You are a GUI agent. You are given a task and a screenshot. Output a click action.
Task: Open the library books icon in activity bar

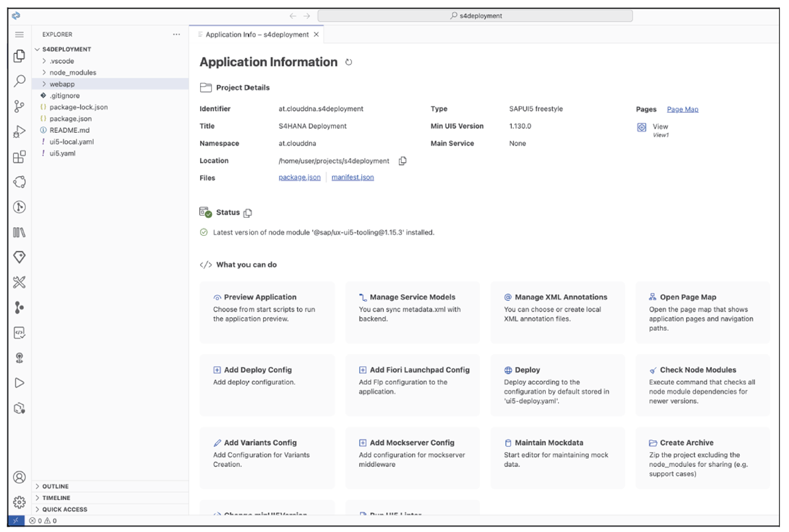pos(19,232)
